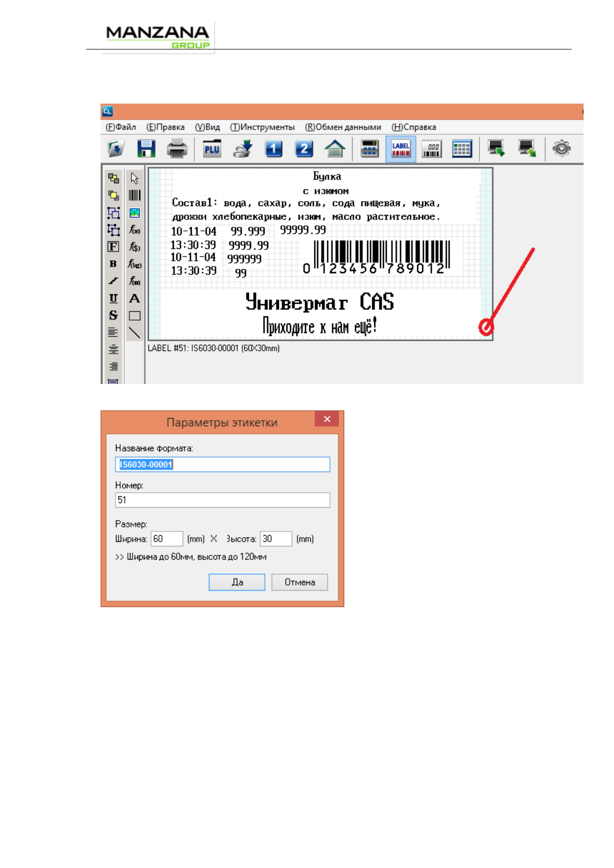Select the LABEL editor toolbar icon

[401, 149]
